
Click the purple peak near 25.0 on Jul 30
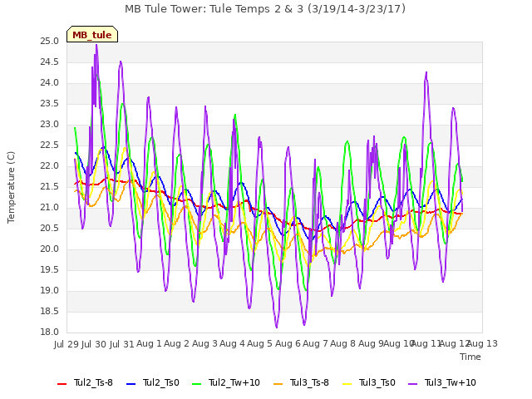(x=96, y=46)
